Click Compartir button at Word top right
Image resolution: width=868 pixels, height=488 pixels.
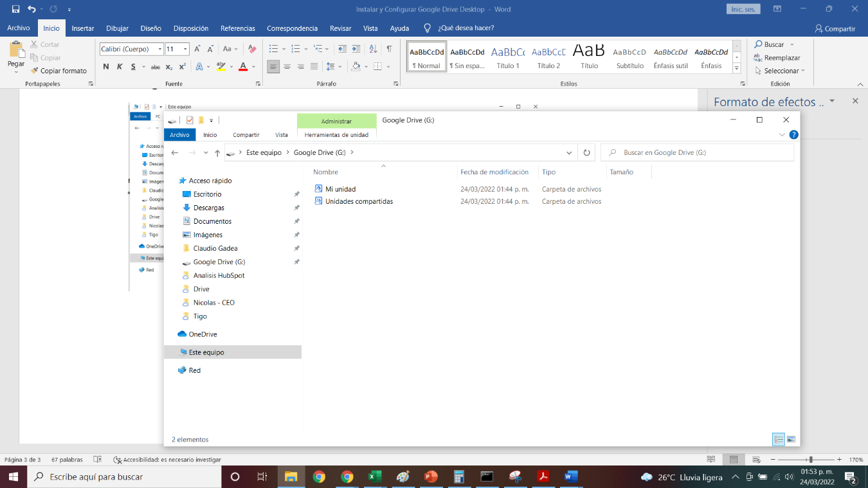835,28
